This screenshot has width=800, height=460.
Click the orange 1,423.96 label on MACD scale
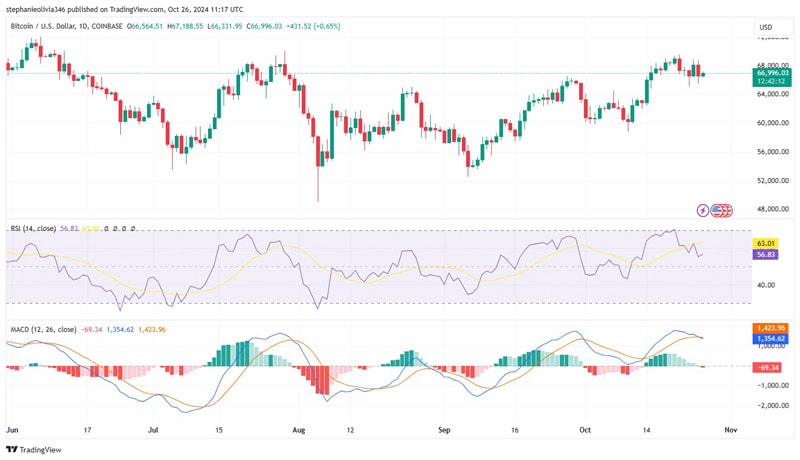click(770, 328)
